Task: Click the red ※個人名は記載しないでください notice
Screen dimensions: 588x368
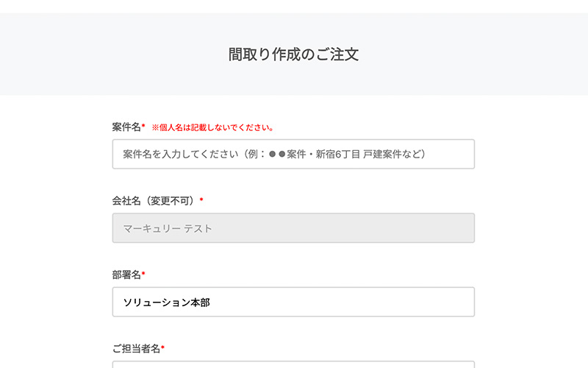Action: 212,128
